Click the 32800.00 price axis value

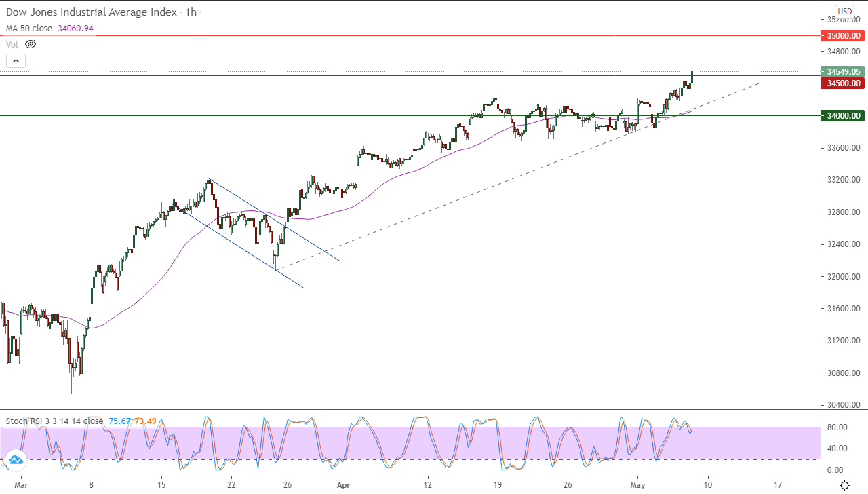point(844,212)
